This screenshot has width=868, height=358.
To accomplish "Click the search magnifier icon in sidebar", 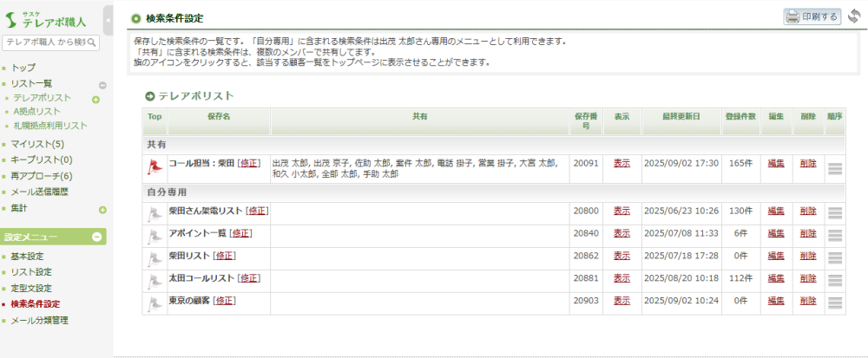I will (x=92, y=42).
